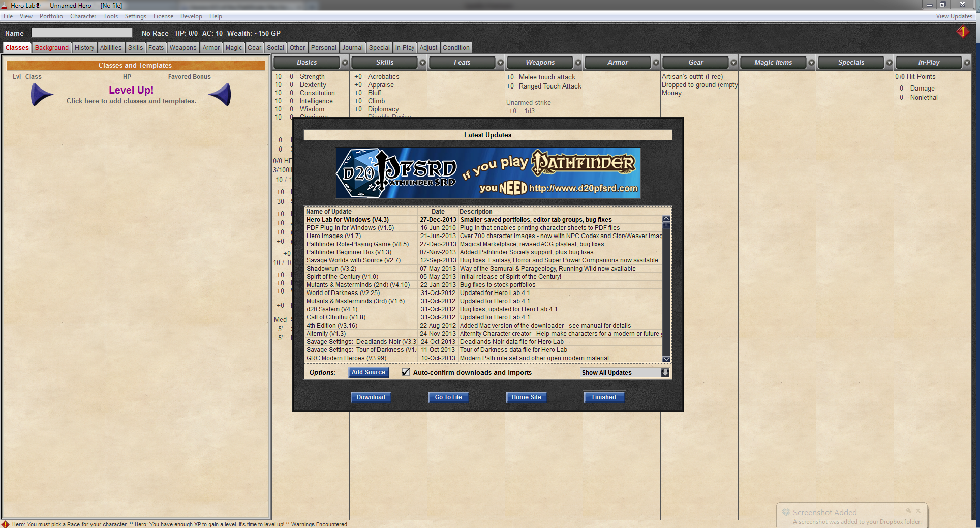
Task: Toggle Auto-confirm downloads and imports checkbox
Action: [x=406, y=372]
